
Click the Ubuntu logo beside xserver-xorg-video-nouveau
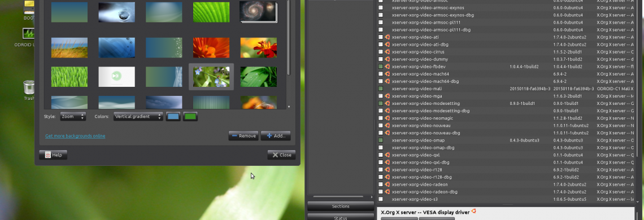pyautogui.click(x=387, y=126)
